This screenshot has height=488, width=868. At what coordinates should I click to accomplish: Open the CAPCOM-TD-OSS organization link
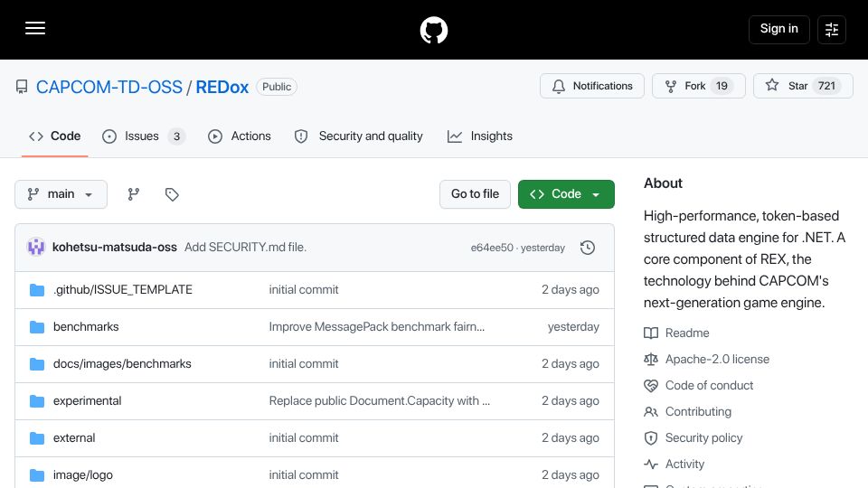109,87
